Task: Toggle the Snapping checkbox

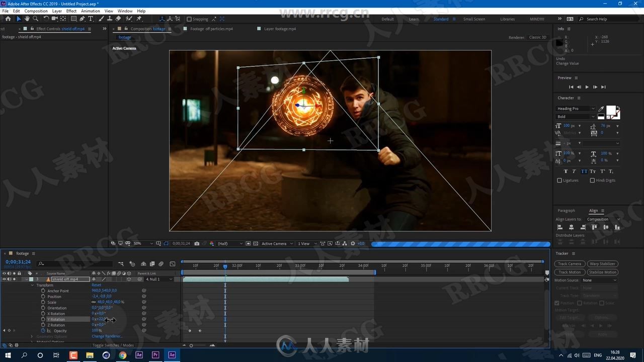Action: coord(189,19)
